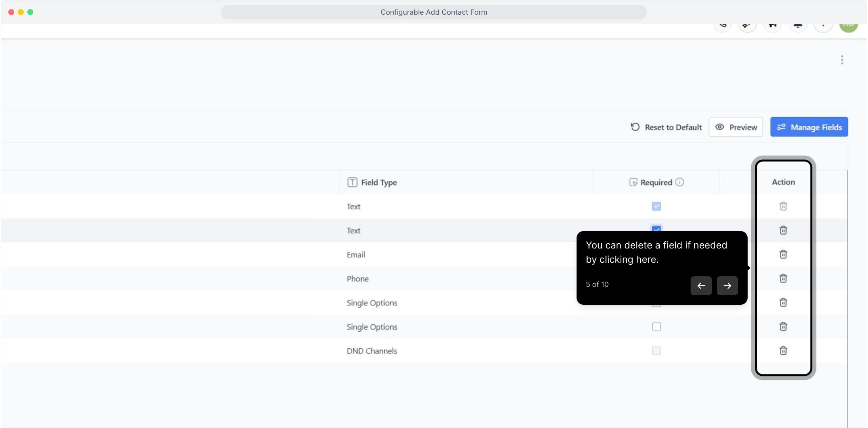Click the Field Type column header
The width and height of the screenshot is (868, 428).
[379, 182]
